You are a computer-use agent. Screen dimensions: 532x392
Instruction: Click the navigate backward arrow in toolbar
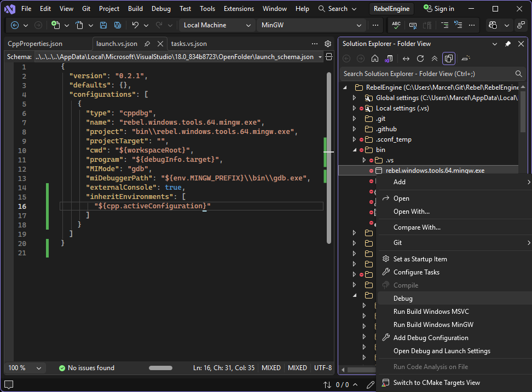pyautogui.click(x=15, y=25)
